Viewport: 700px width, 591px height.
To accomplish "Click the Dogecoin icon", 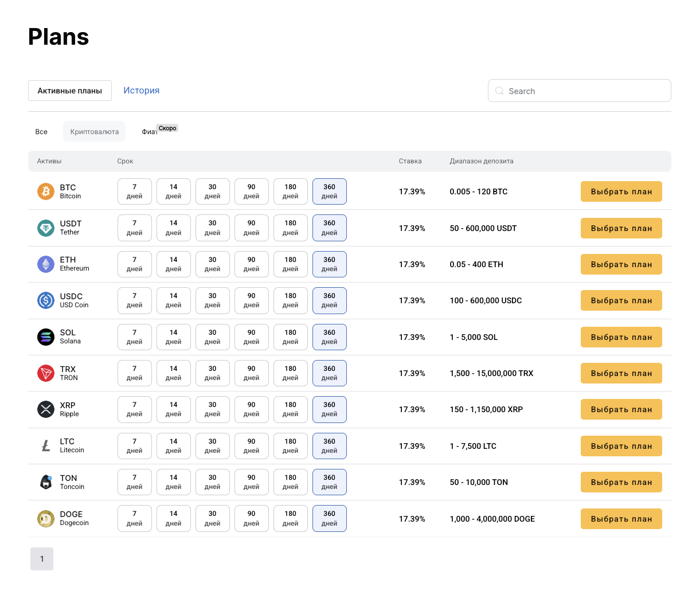I will coord(46,519).
